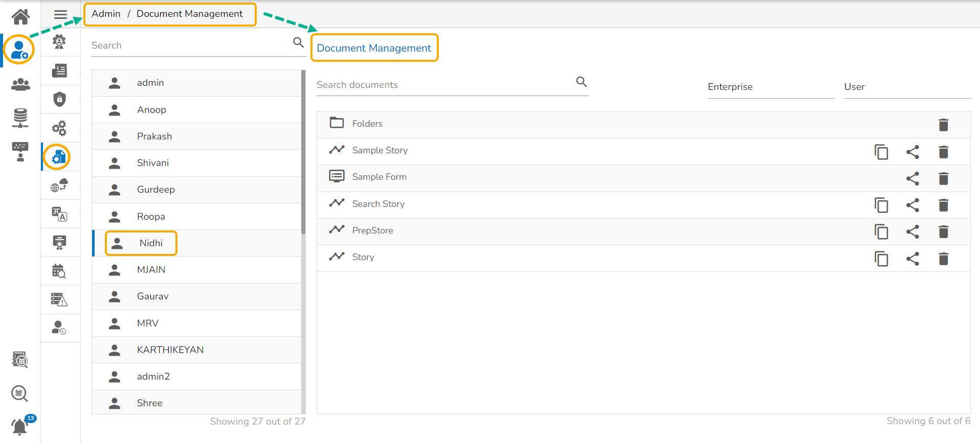Viewport: 980px width, 444px height.
Task: Share the Sample Form document
Action: tap(912, 178)
